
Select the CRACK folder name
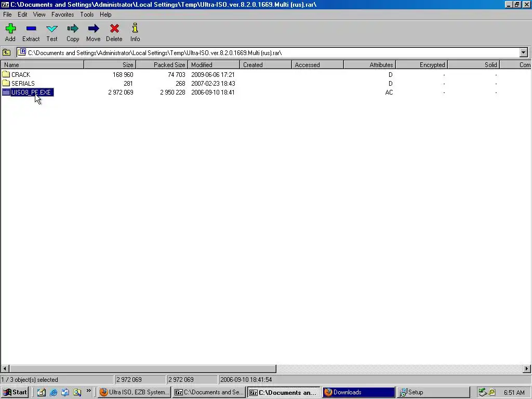coord(21,75)
